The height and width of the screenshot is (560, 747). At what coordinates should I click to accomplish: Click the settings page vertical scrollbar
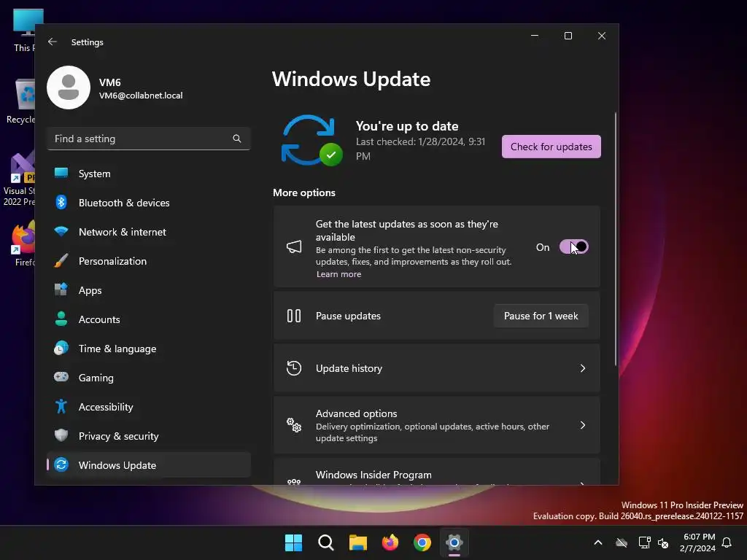tap(615, 239)
